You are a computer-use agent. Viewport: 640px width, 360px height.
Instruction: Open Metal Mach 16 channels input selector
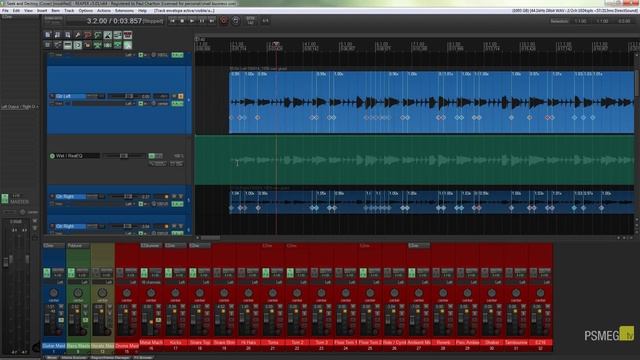click(x=151, y=282)
